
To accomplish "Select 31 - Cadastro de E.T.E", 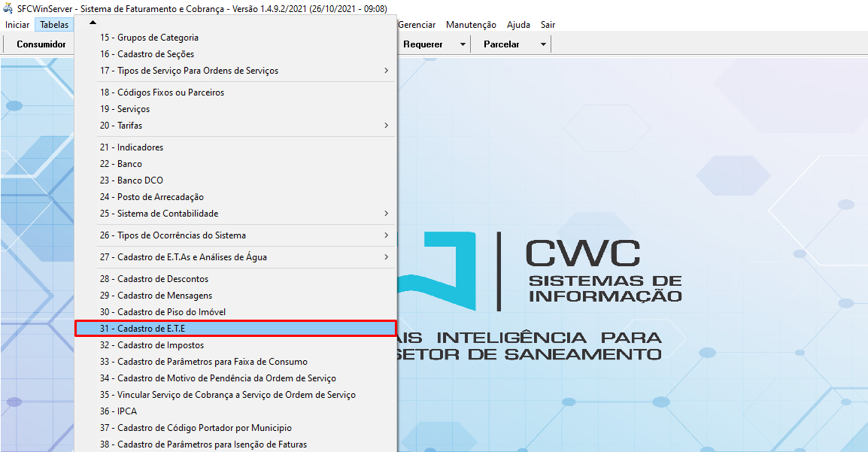I will click(235, 329).
